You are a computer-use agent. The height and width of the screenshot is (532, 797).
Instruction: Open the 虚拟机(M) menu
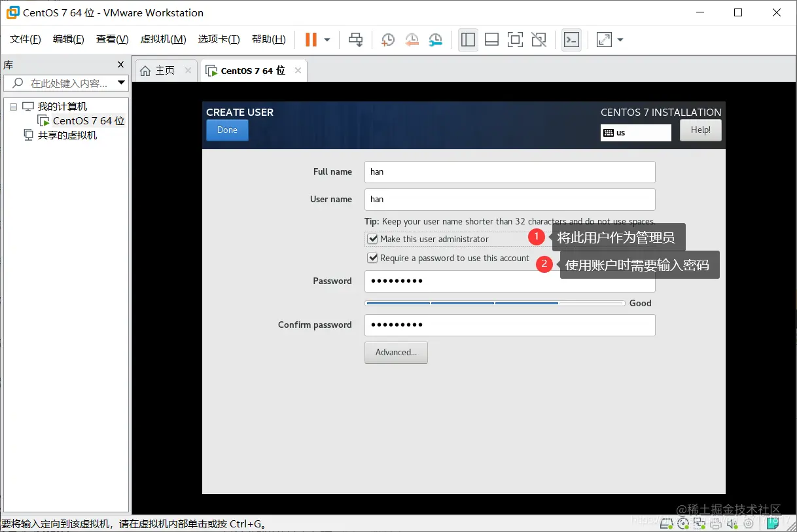[x=164, y=39]
